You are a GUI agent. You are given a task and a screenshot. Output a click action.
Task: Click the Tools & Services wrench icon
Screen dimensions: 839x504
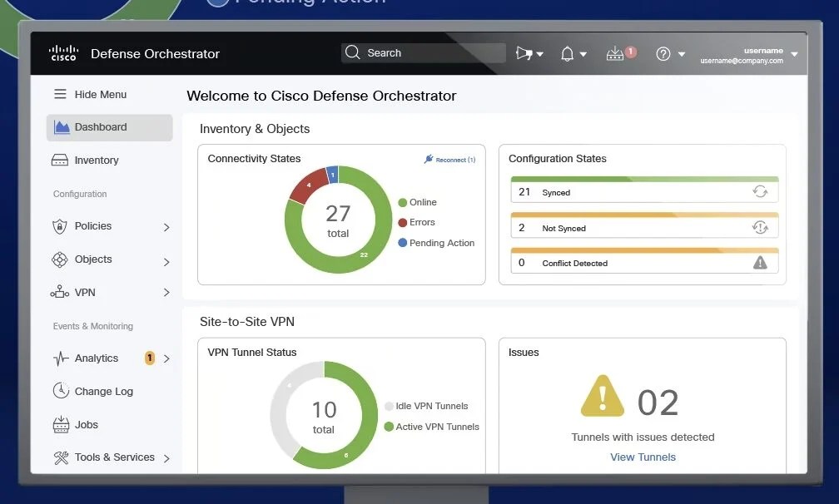[x=61, y=457]
